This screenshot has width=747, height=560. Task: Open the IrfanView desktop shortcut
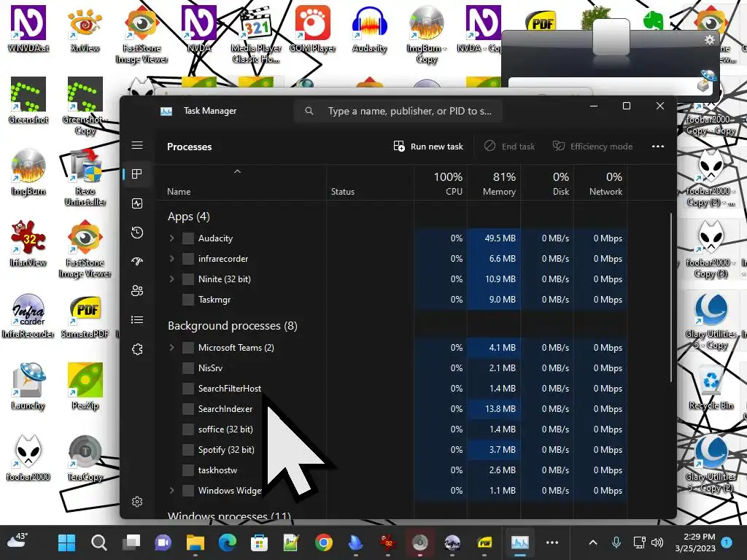coord(28,244)
